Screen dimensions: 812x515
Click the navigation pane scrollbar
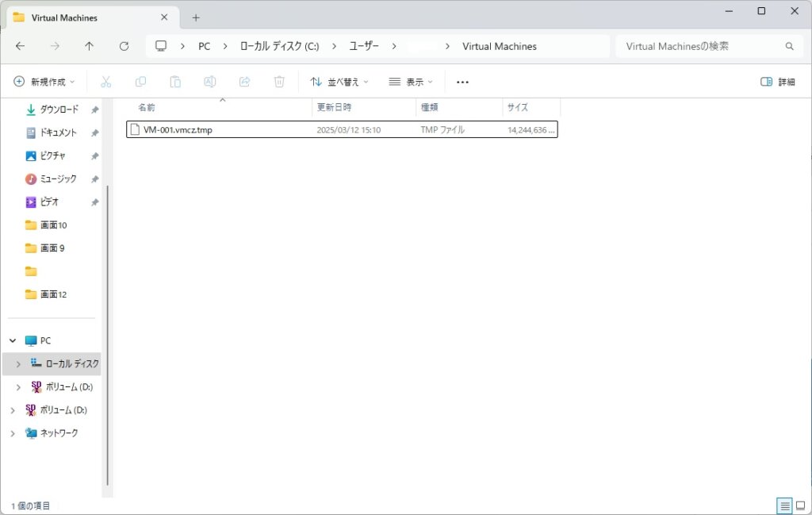(107, 335)
